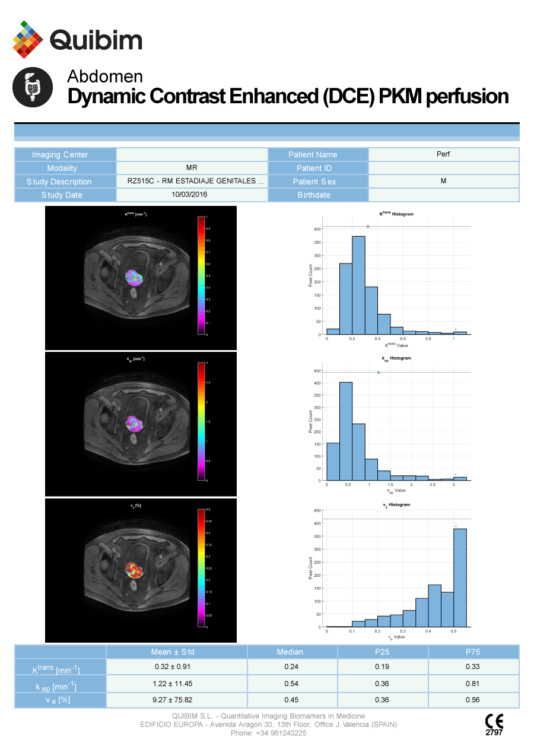The image size is (534, 756).
Task: Click the Study Description value field
Action: (x=192, y=181)
